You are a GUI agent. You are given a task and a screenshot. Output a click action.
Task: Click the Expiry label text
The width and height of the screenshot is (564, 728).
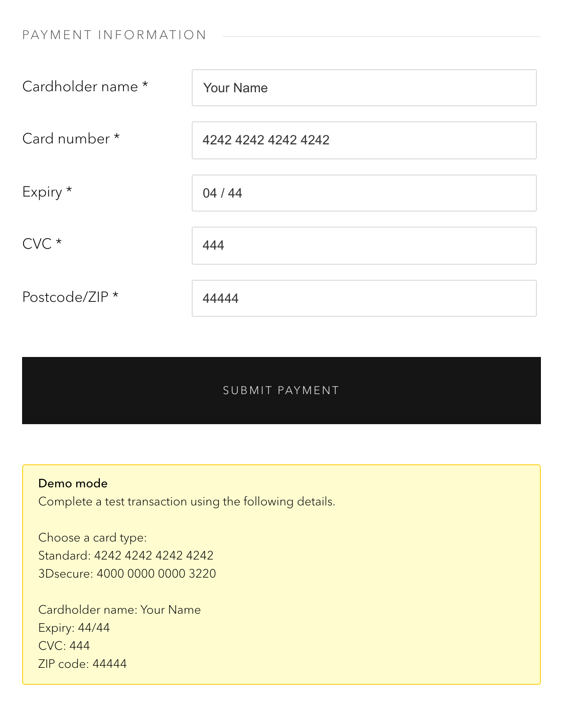47,192
